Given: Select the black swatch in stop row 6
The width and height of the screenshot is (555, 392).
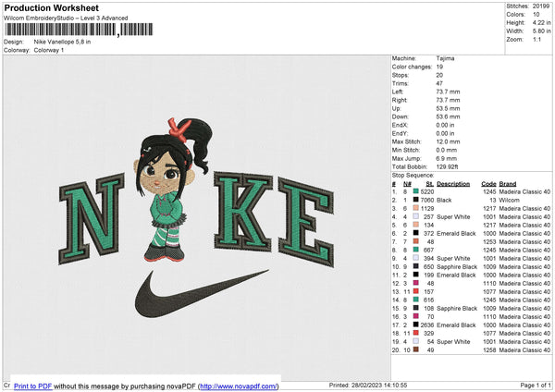Looking at the screenshot, I should [416, 233].
